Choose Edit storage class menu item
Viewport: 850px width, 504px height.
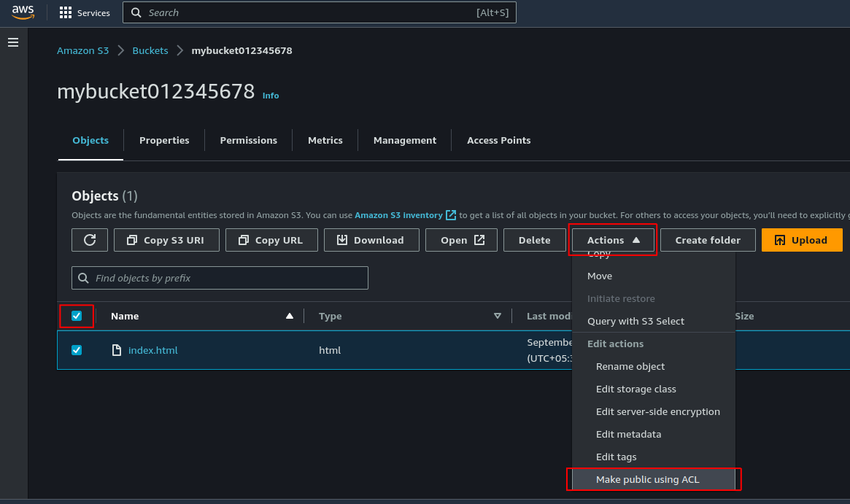coord(654,389)
